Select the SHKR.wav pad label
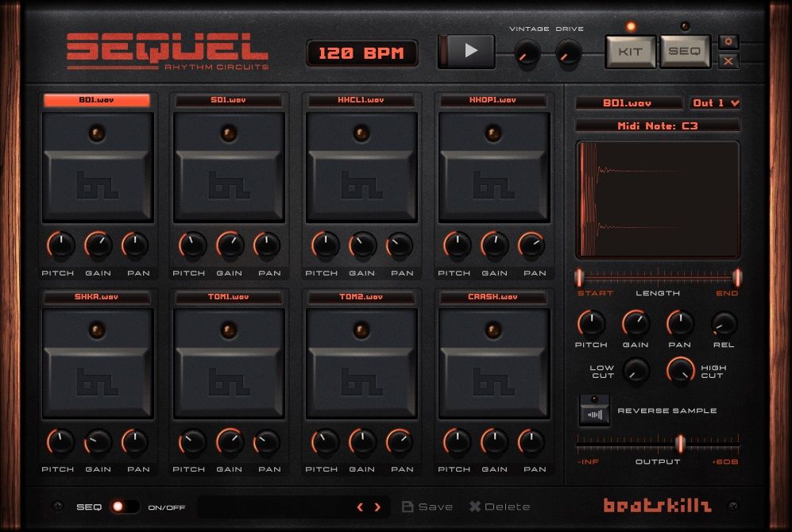 coord(96,297)
